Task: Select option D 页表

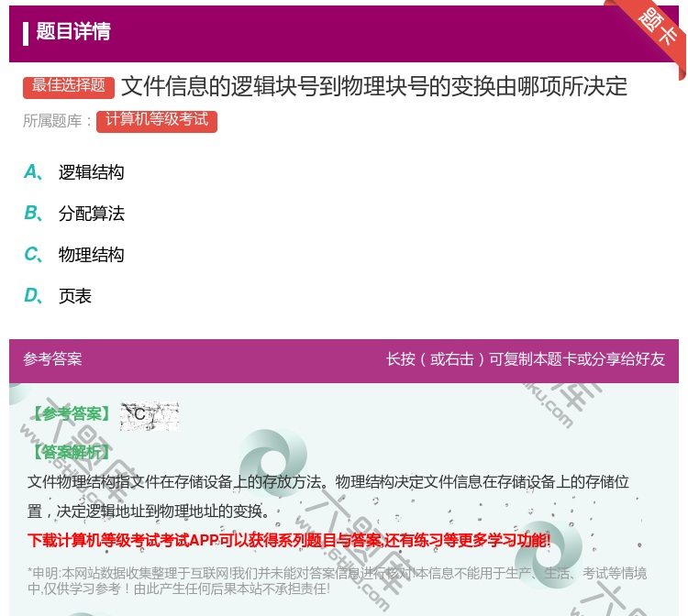Action: point(58,295)
